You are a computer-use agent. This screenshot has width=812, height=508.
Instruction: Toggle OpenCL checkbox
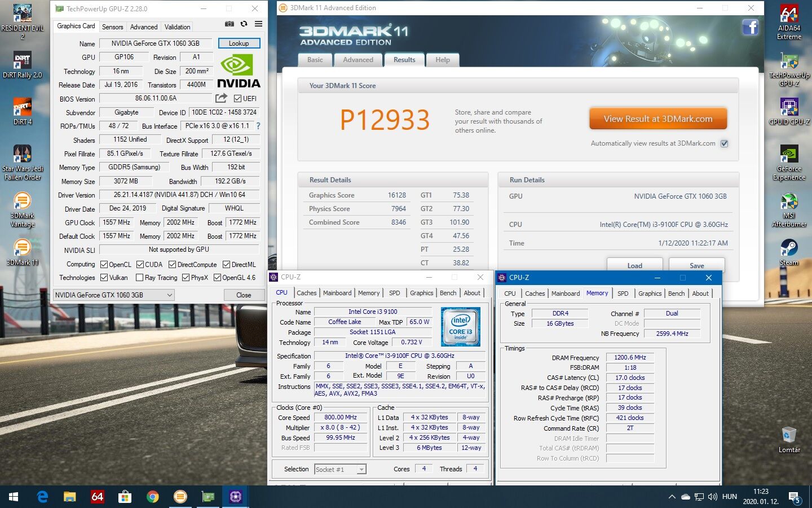[x=104, y=264]
